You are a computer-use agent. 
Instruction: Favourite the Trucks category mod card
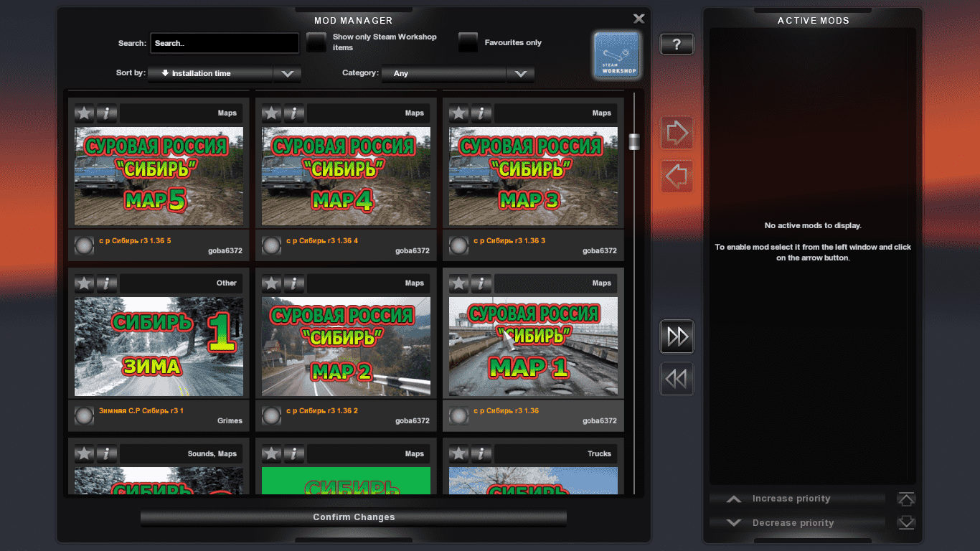click(x=459, y=453)
